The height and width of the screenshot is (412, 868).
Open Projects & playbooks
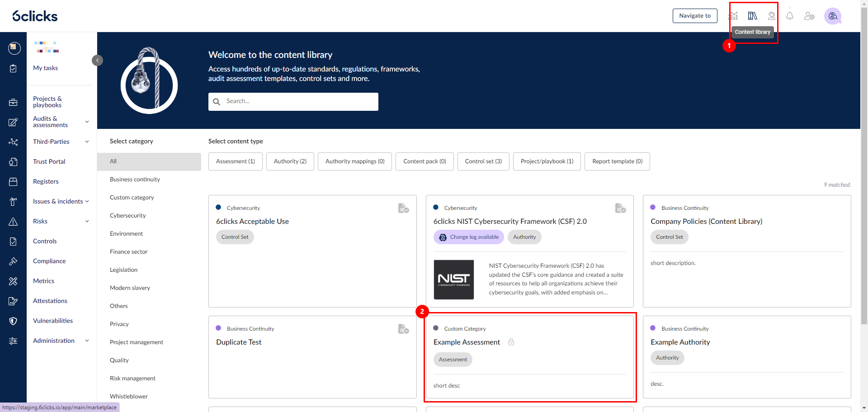coord(47,102)
